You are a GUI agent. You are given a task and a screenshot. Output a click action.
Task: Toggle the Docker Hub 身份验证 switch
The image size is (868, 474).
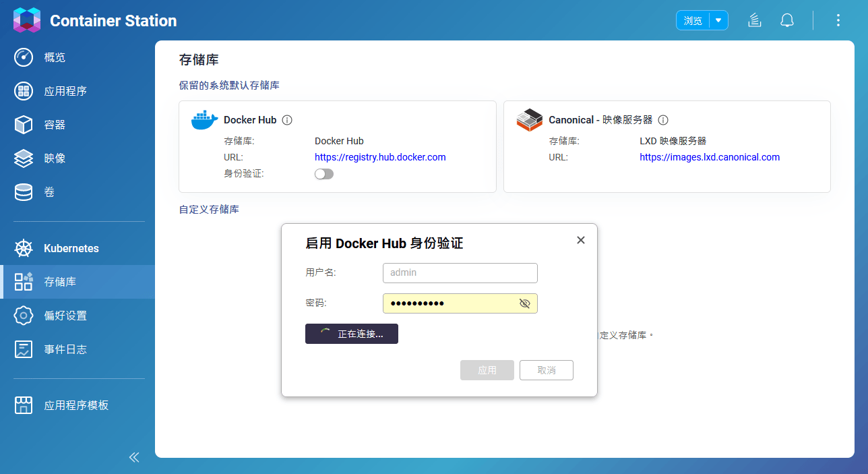coord(324,174)
